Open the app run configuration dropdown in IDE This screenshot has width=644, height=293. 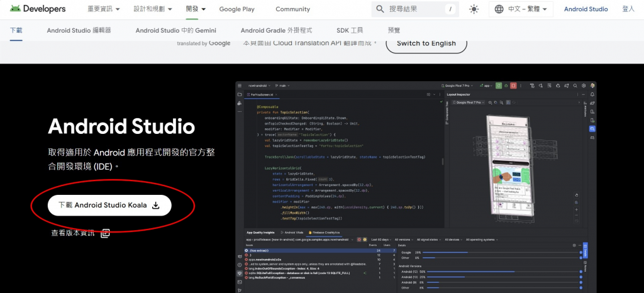[486, 86]
